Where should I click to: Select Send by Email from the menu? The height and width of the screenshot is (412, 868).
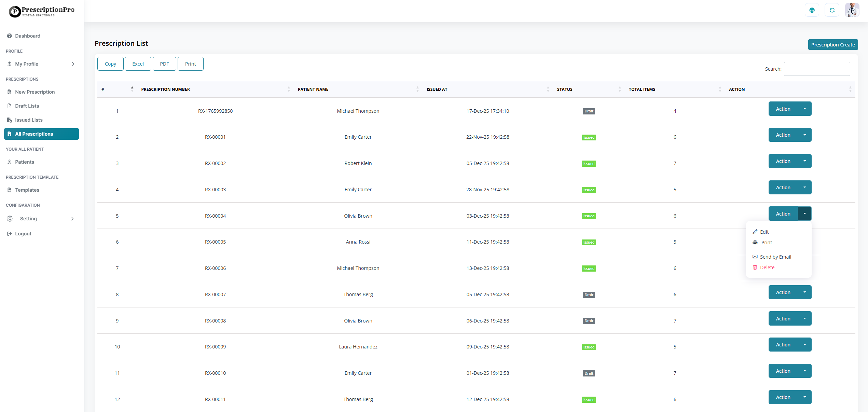775,257
